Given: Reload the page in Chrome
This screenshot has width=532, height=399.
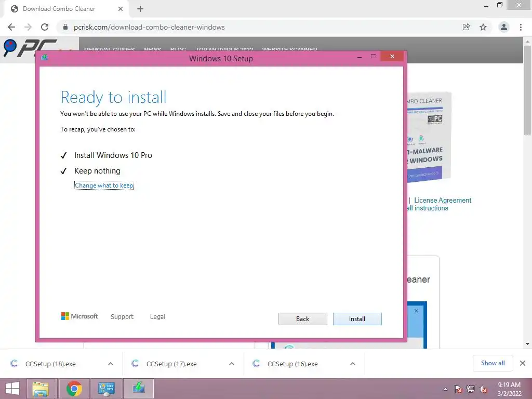Looking at the screenshot, I should [x=45, y=27].
